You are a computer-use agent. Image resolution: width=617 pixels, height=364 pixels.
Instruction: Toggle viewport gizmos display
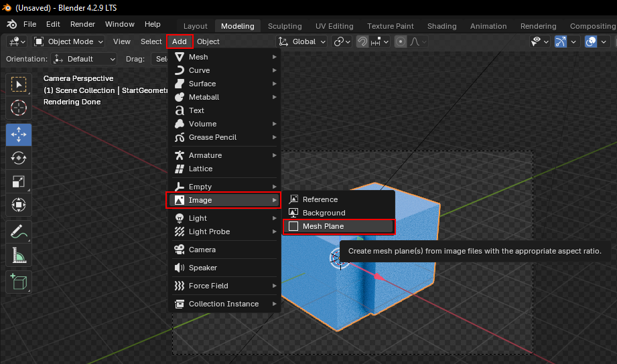coord(561,41)
